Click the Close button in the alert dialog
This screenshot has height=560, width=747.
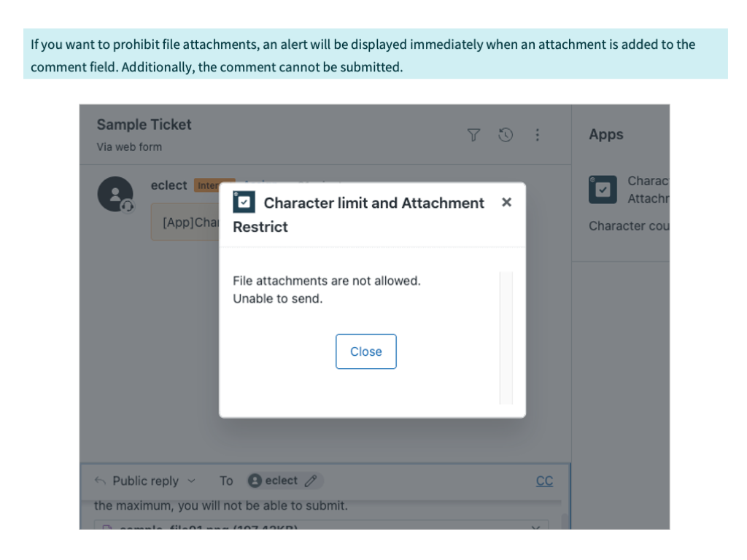click(365, 351)
